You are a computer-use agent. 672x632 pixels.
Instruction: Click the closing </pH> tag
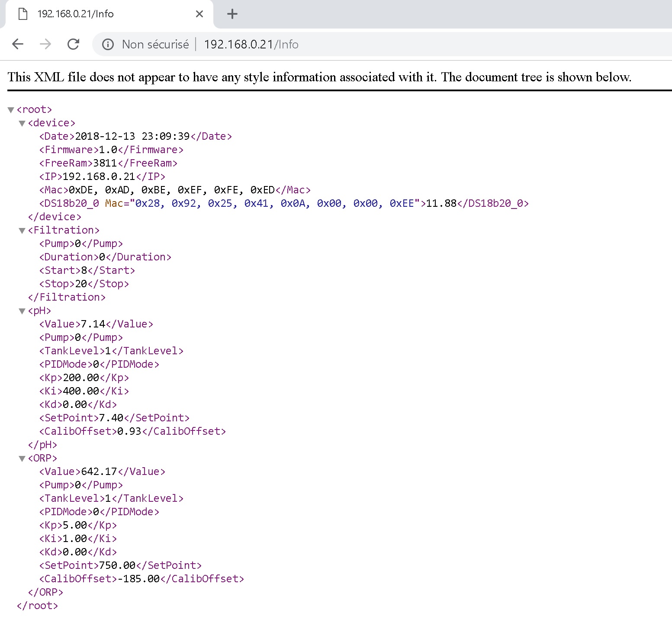[42, 445]
